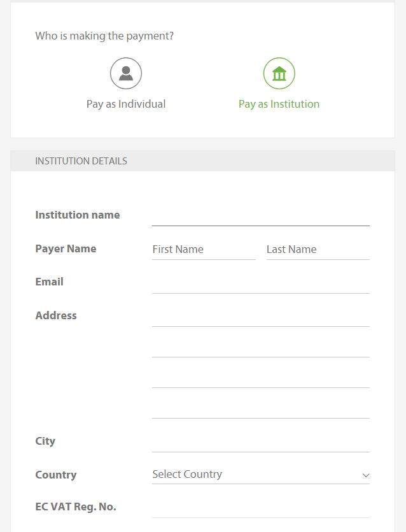Viewport: 406px width, 532px height.
Task: Select the 'Pay as Individual' text label
Action: (x=126, y=104)
